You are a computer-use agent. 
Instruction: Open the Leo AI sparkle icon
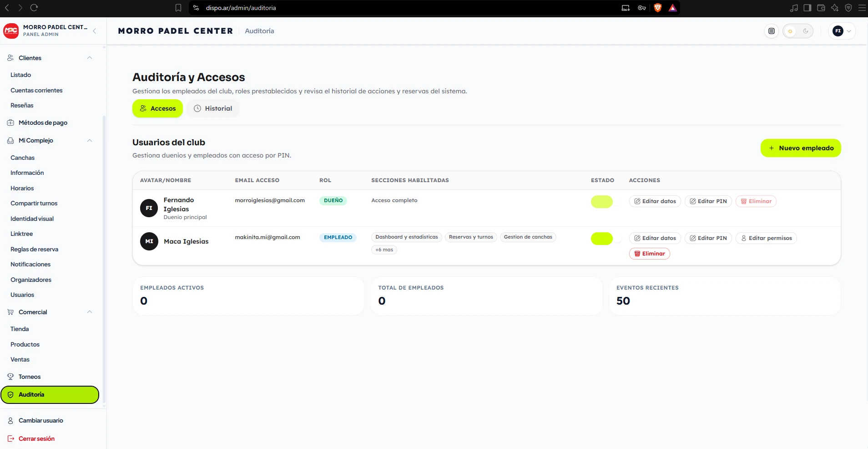pos(835,8)
